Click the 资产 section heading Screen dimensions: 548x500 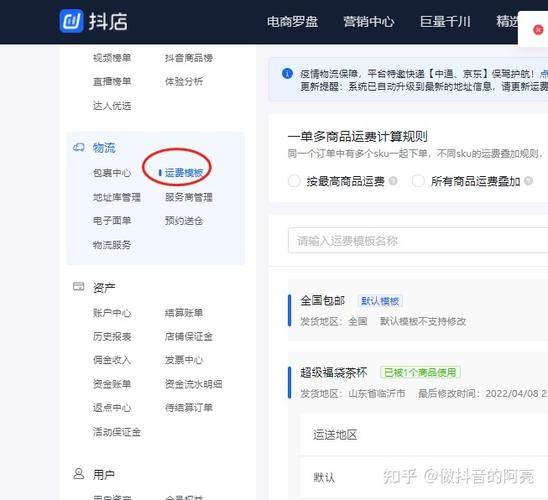point(104,288)
